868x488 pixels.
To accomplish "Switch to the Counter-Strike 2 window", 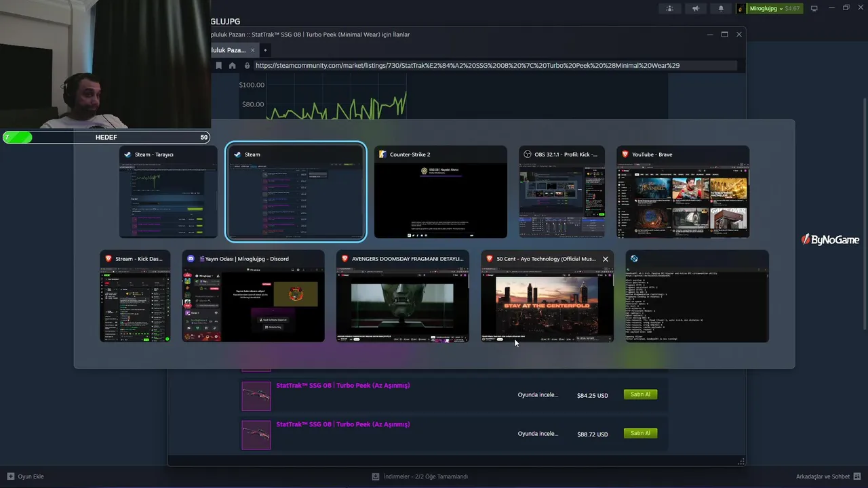I will click(441, 192).
